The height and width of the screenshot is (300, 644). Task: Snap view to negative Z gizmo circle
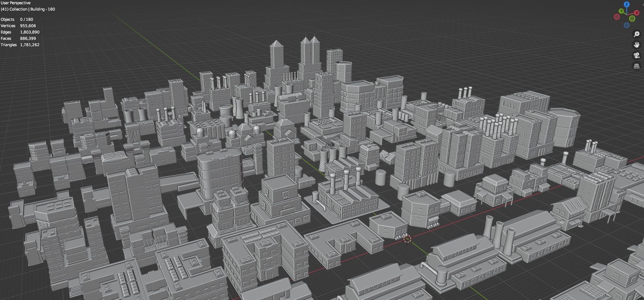(x=627, y=25)
